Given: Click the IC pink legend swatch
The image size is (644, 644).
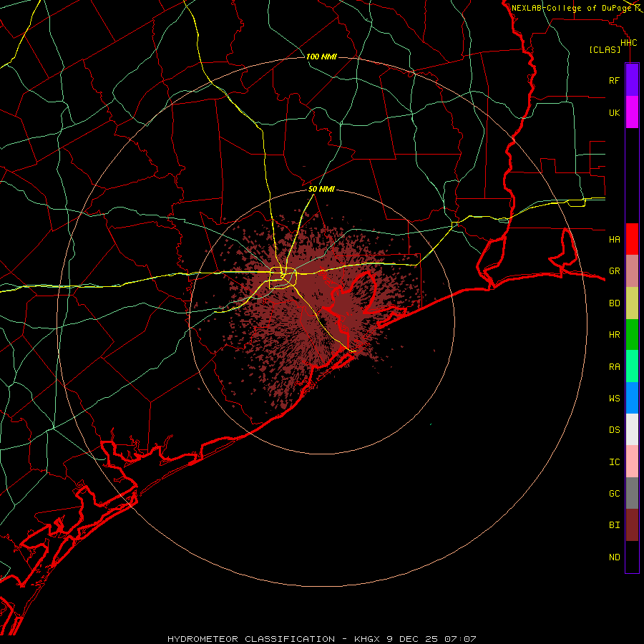Looking at the screenshot, I should coord(632,462).
